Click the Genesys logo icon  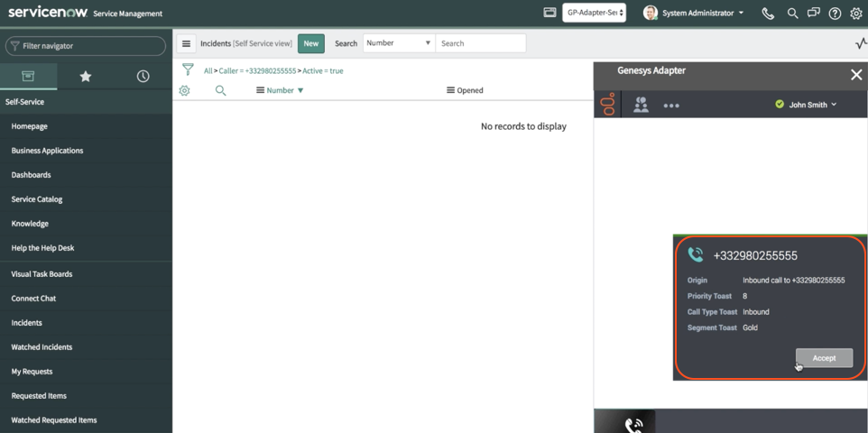pyautogui.click(x=608, y=104)
